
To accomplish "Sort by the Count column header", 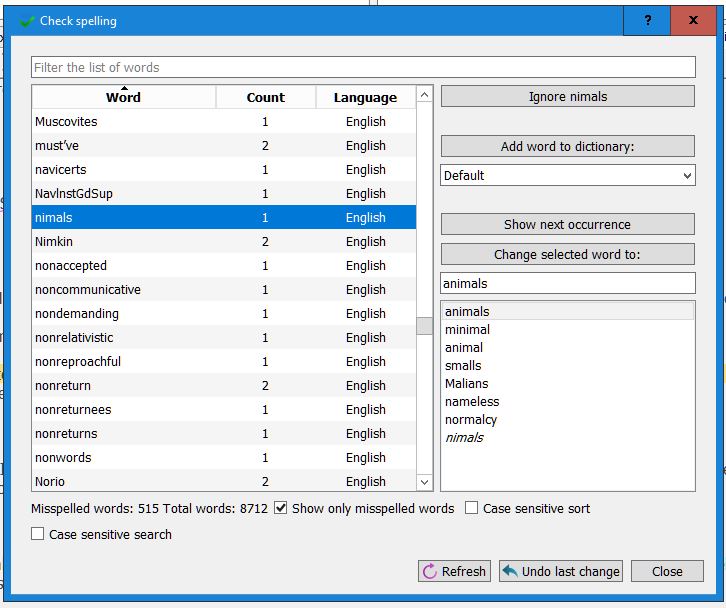I will point(266,97).
